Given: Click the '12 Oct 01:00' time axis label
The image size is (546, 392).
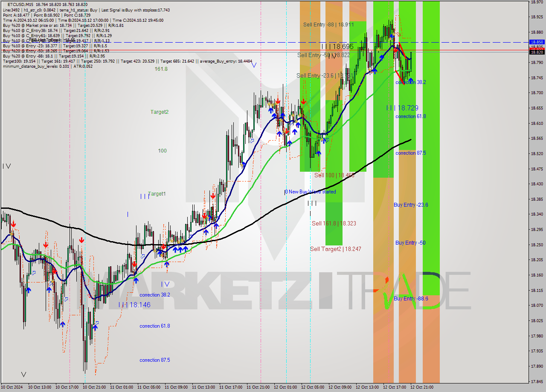Looking at the screenshot, I should [x=286, y=387].
